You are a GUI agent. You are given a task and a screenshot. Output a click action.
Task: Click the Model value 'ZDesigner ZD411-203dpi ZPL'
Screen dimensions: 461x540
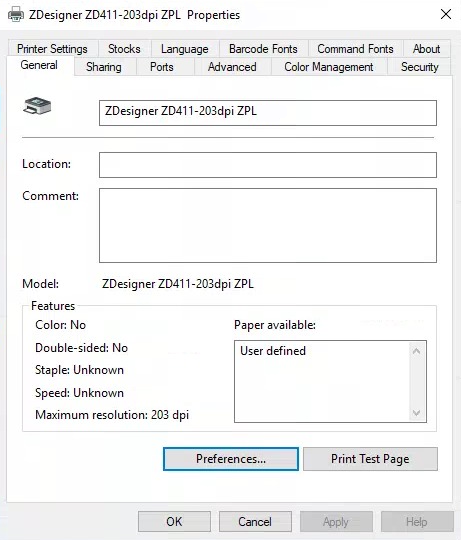coord(178,284)
